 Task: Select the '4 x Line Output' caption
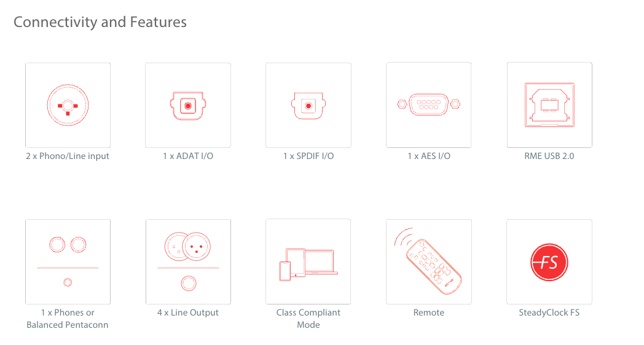tap(188, 312)
